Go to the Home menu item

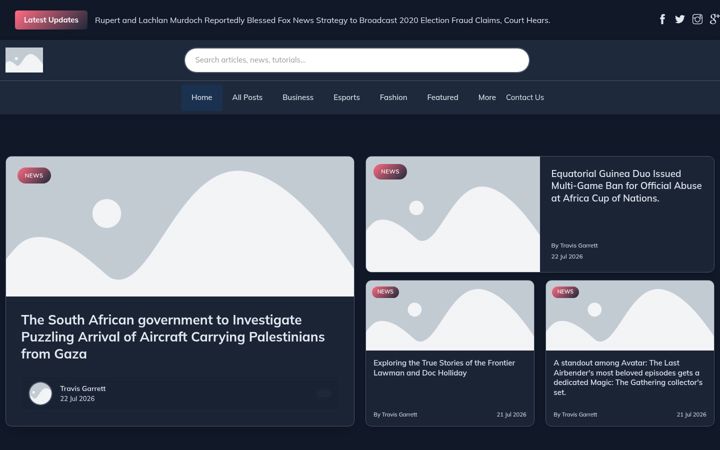coord(202,97)
